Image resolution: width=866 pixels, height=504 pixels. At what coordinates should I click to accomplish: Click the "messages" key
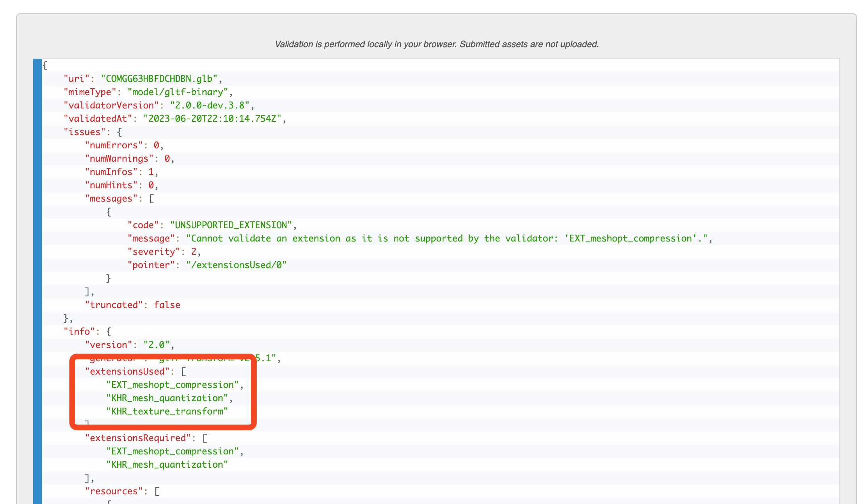[111, 198]
